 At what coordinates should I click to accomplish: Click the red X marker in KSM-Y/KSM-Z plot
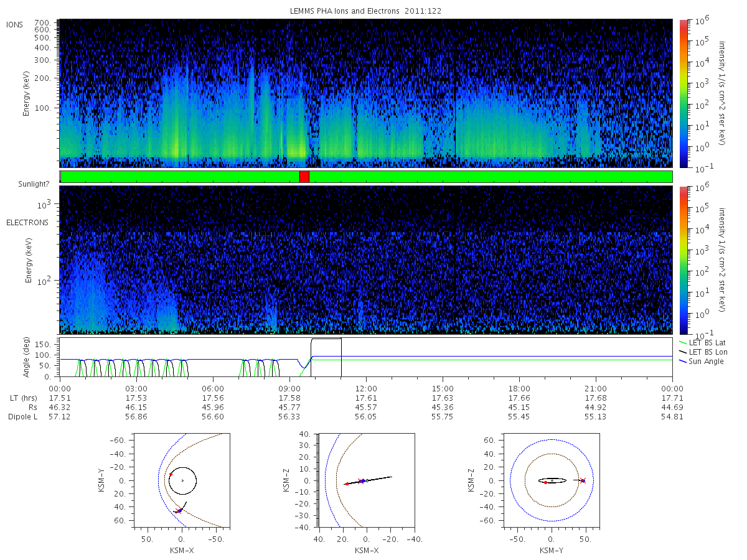click(583, 480)
